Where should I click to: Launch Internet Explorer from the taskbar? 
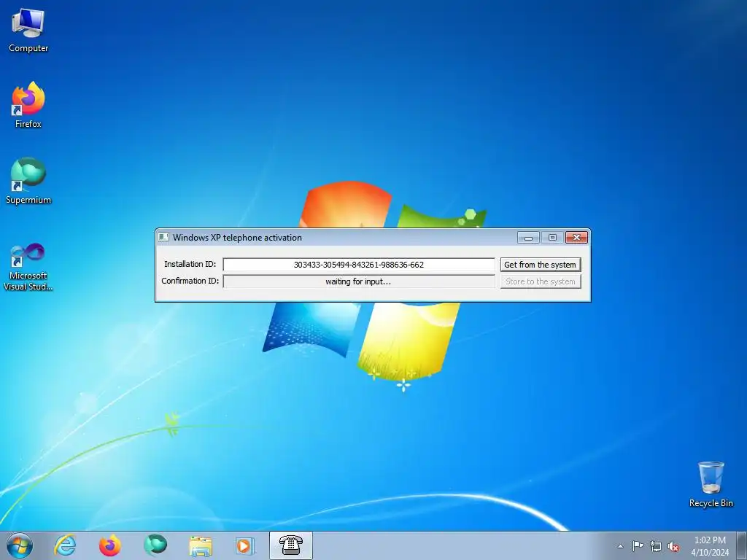[x=65, y=545]
